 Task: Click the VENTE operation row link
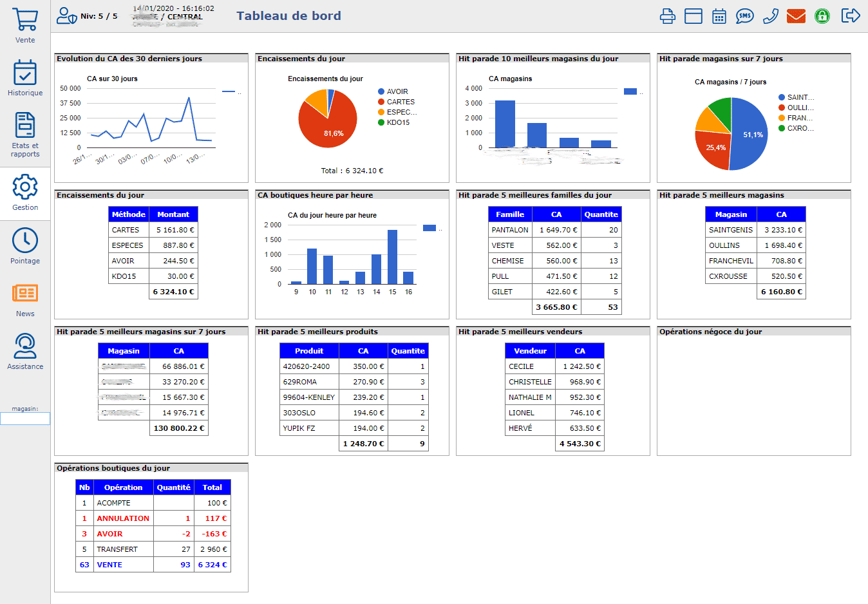coord(109,565)
